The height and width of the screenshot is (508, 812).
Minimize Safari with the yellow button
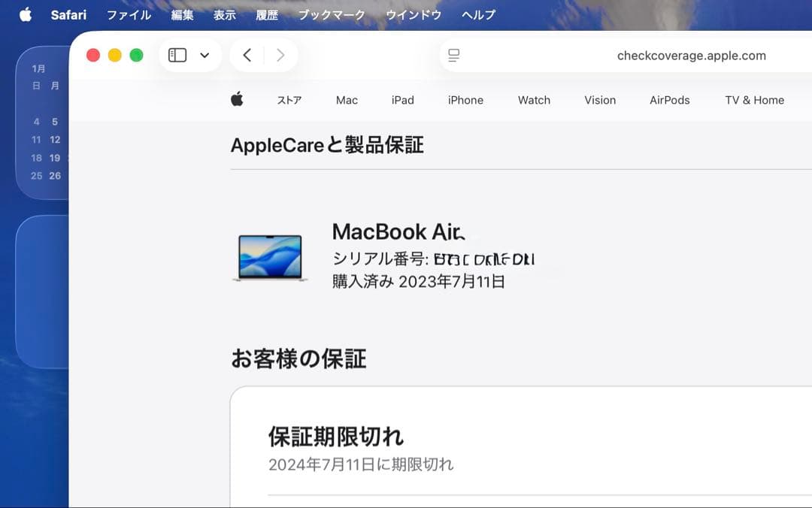coord(114,56)
